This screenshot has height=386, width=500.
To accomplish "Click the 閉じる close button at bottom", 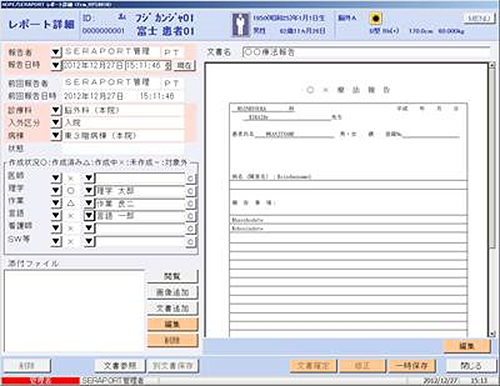I will pyautogui.click(x=471, y=366).
